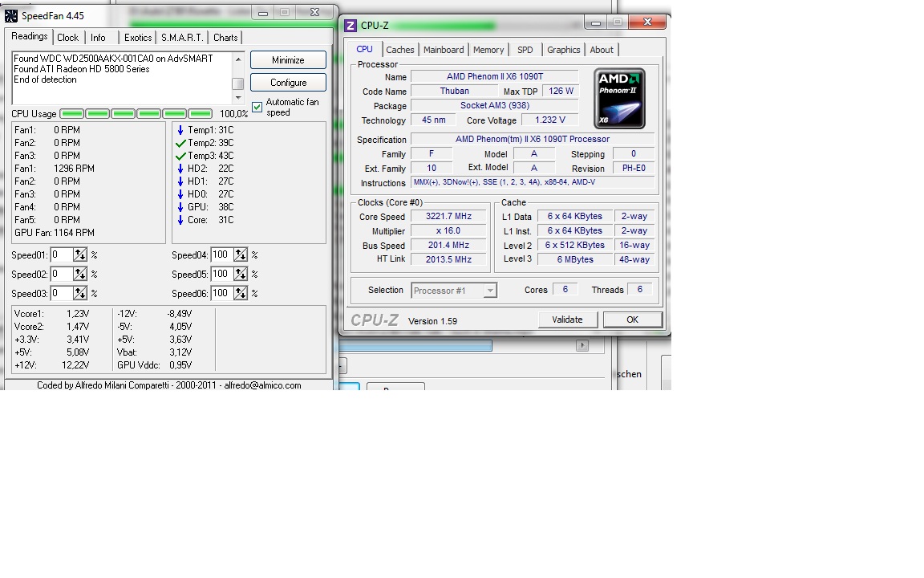The width and height of the screenshot is (924, 578).
Task: Open CPU-Z About tab
Action: pyautogui.click(x=602, y=50)
